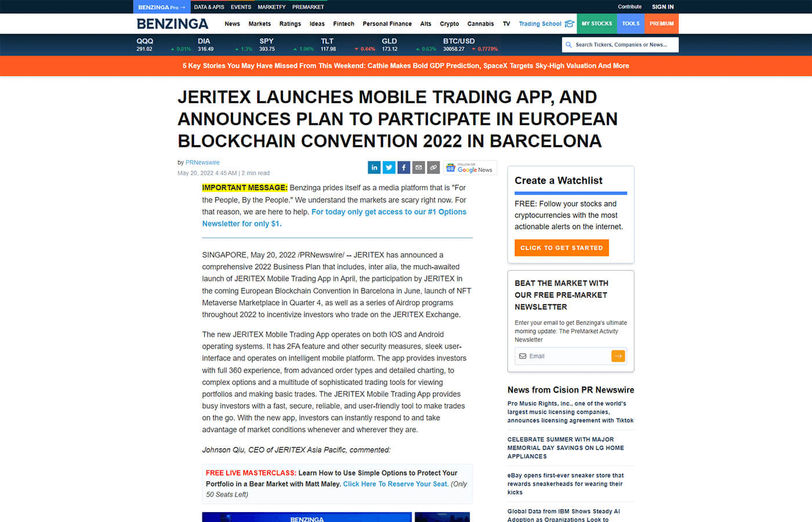Share article on Facebook
This screenshot has height=522, width=812.
[x=404, y=168]
